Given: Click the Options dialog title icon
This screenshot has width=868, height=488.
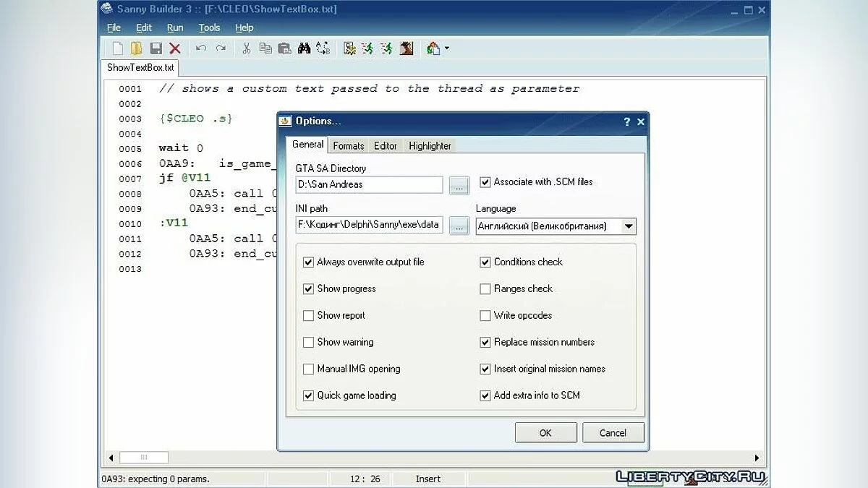Looking at the screenshot, I should click(x=286, y=121).
